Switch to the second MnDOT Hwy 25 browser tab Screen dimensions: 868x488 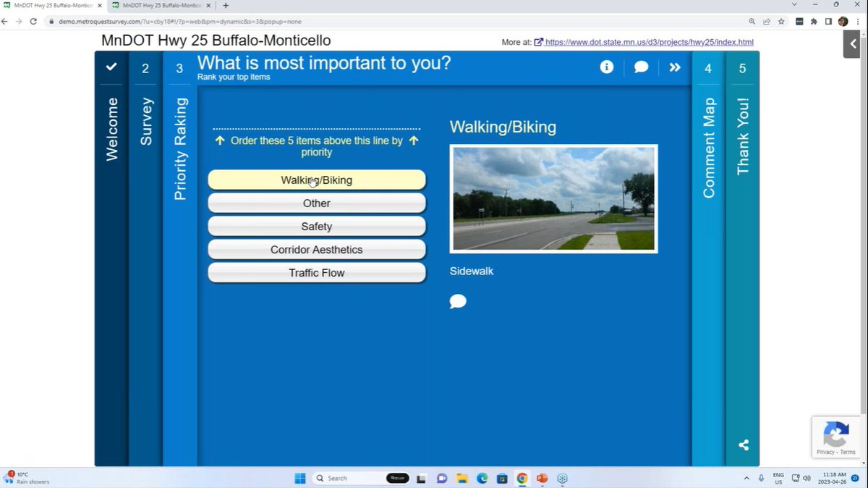click(x=161, y=5)
